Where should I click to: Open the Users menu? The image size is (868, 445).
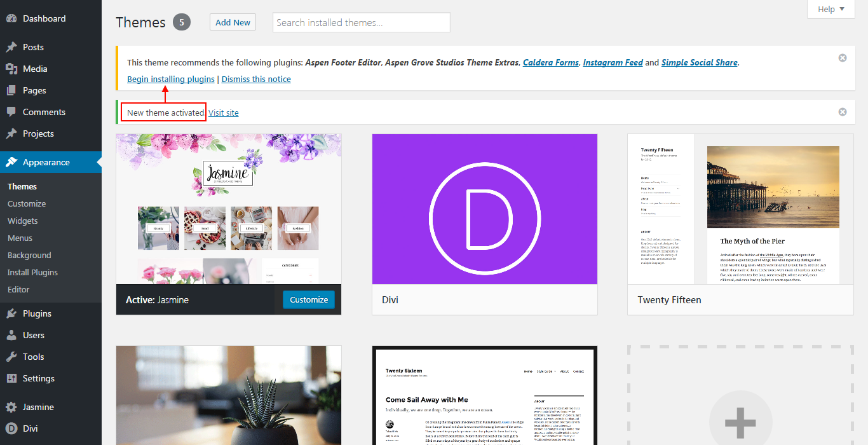click(51, 335)
